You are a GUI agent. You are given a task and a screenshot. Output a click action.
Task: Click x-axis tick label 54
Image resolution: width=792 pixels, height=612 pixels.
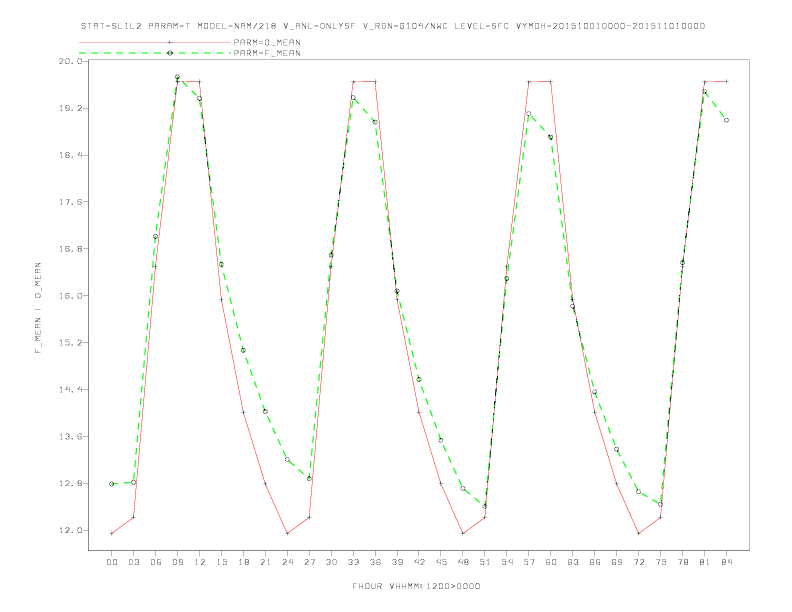(x=507, y=562)
